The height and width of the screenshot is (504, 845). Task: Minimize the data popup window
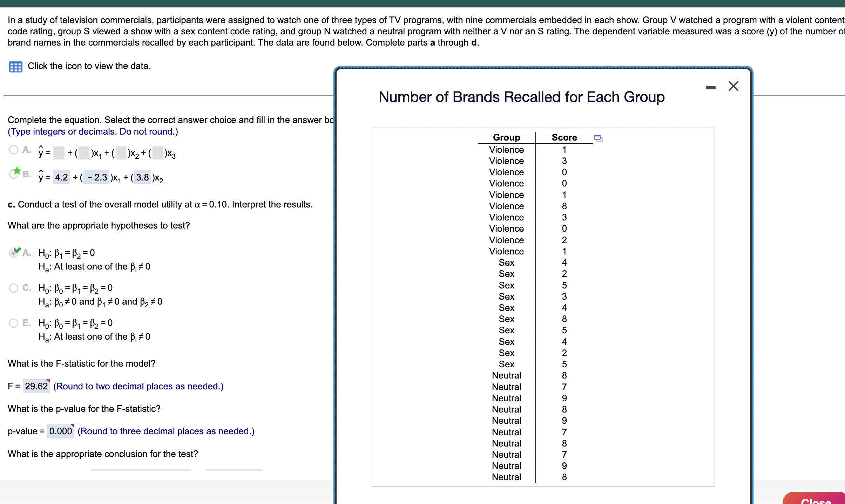coord(711,88)
